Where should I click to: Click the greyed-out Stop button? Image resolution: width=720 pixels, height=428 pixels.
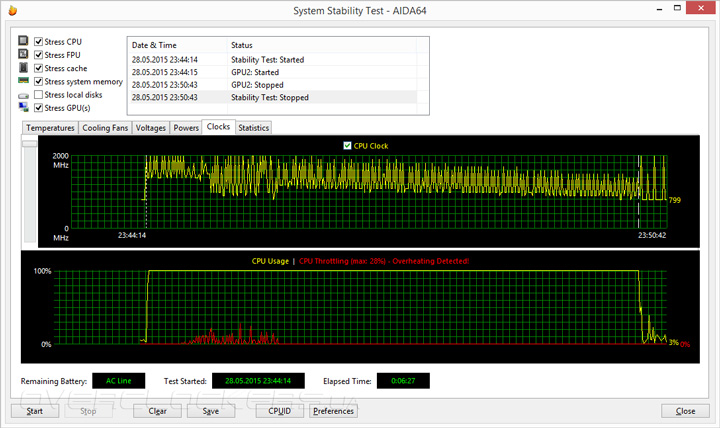88,411
